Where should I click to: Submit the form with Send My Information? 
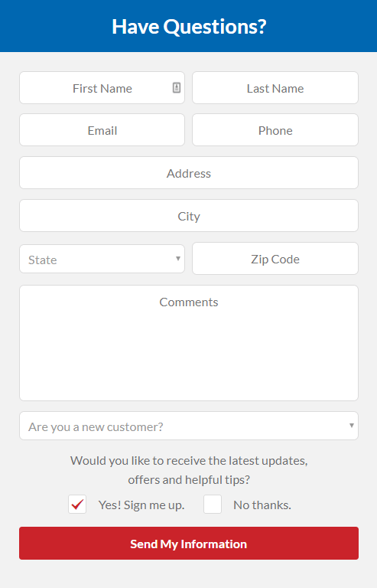pos(189,544)
